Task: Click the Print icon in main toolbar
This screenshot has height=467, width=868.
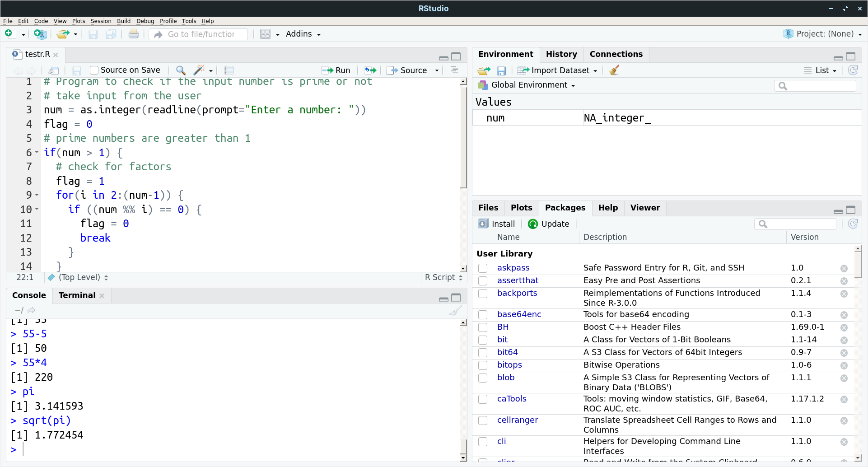Action: pos(133,34)
